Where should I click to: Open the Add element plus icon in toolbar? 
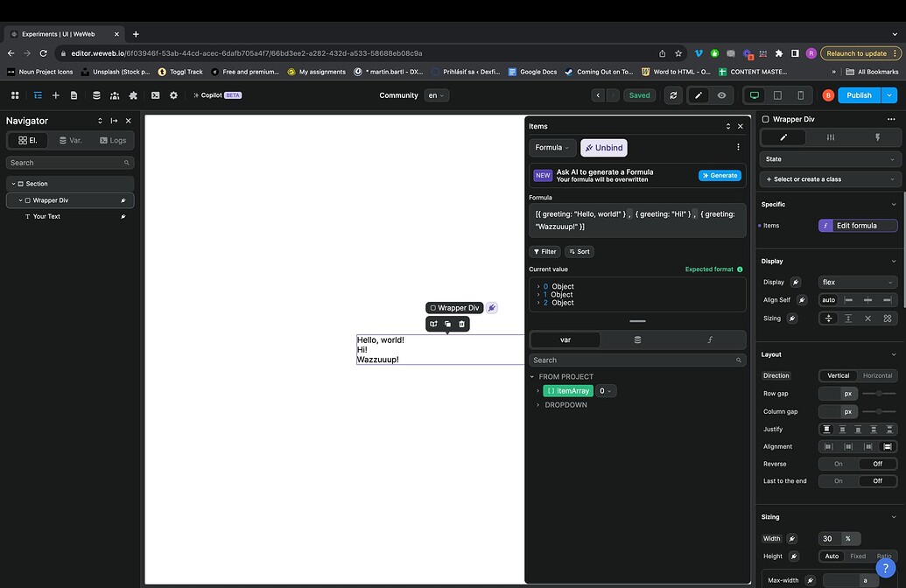(56, 95)
